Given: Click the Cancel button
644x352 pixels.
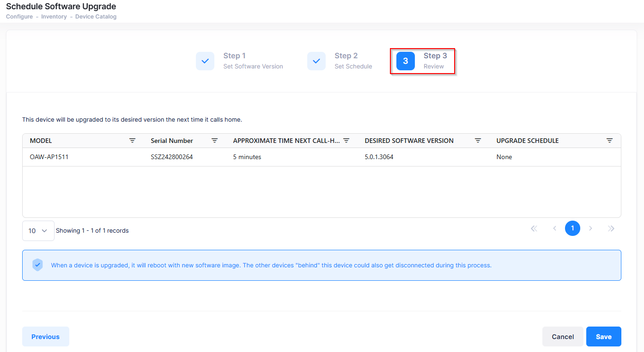Looking at the screenshot, I should pyautogui.click(x=562, y=337).
